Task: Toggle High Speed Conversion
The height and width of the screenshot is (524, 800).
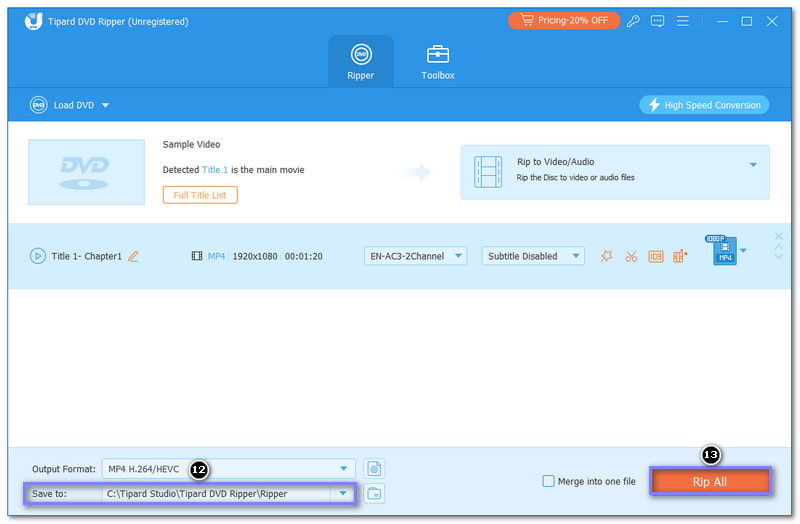Action: click(704, 105)
